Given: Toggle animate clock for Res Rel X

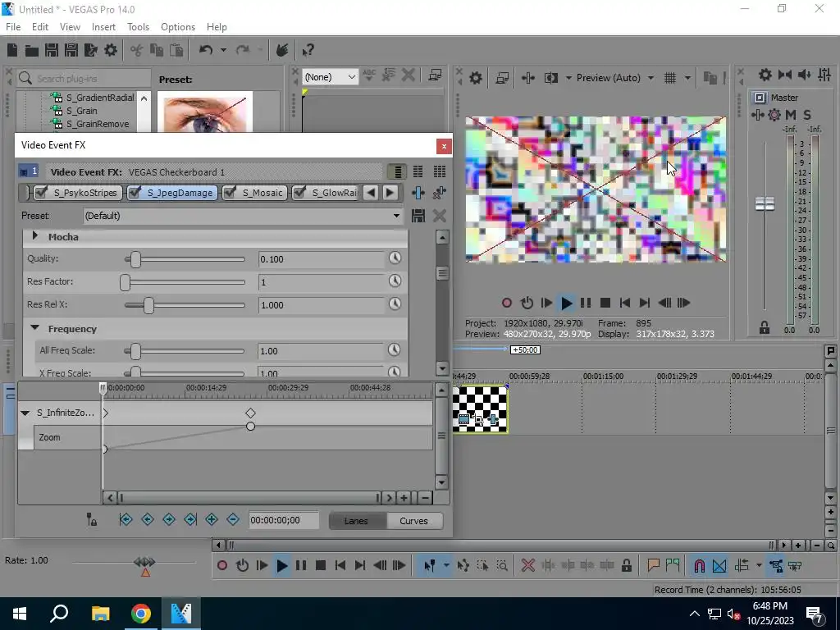Looking at the screenshot, I should [x=395, y=304].
